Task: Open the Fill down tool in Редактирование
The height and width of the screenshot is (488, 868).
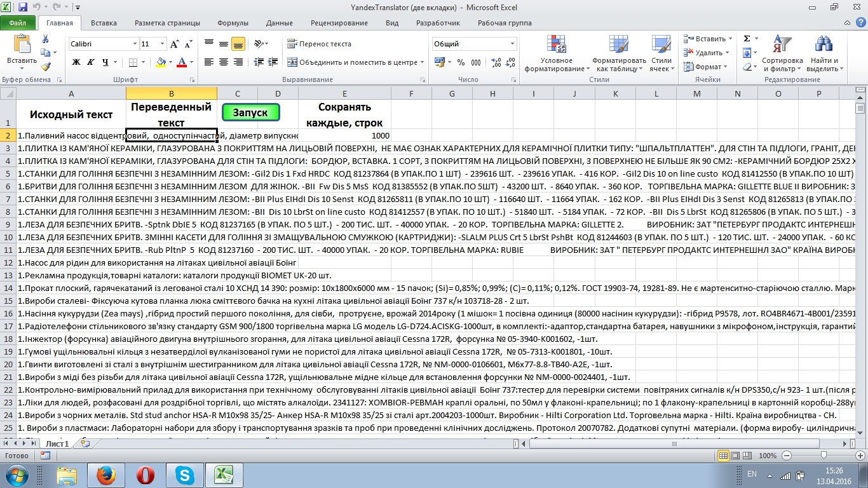Action: pos(747,53)
